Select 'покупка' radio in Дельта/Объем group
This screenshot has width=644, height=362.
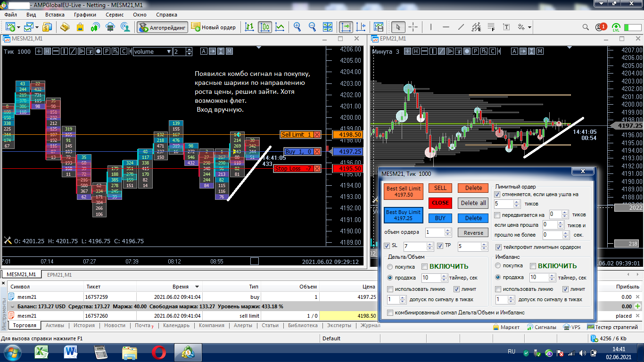tap(390, 266)
